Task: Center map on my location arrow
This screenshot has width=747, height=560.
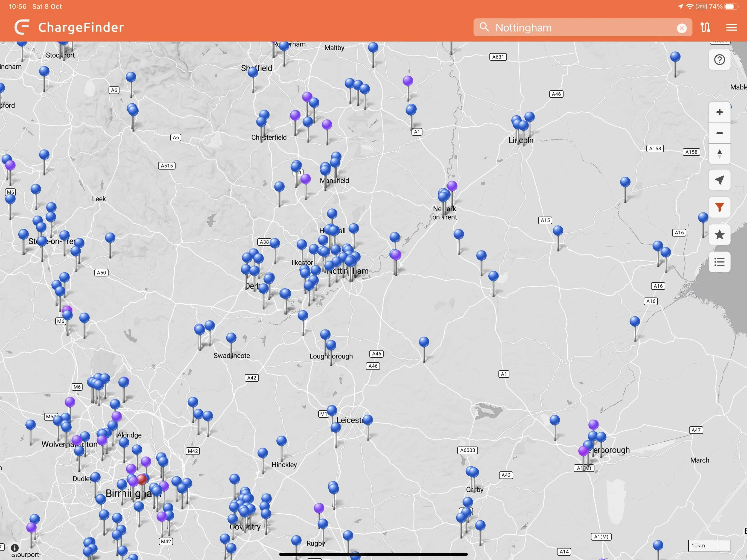Action: (x=719, y=180)
